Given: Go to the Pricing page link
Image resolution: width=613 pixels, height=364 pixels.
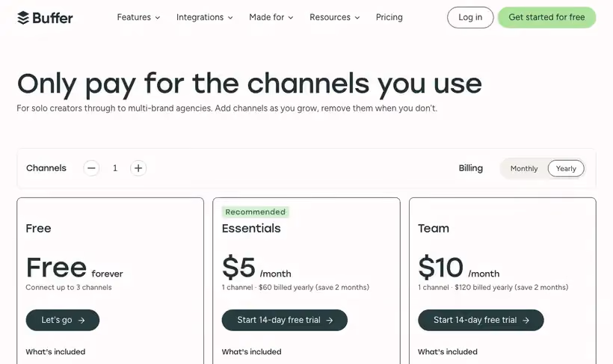Looking at the screenshot, I should (389, 17).
